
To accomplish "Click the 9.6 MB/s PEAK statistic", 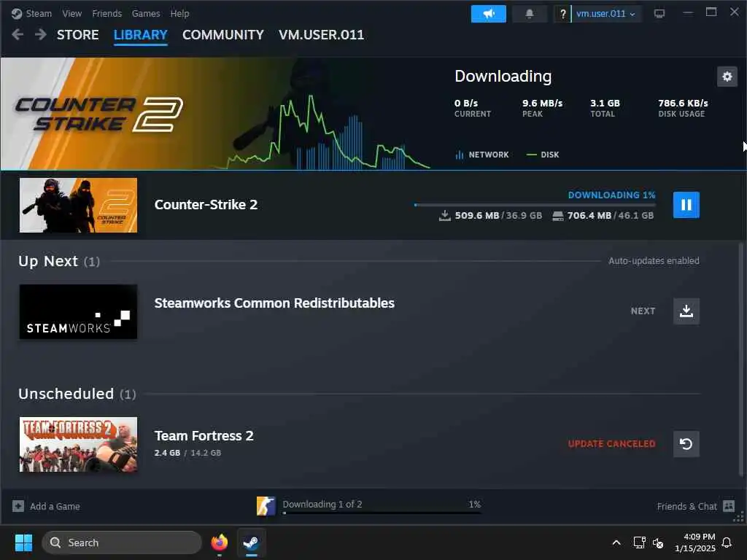I will tap(542, 108).
